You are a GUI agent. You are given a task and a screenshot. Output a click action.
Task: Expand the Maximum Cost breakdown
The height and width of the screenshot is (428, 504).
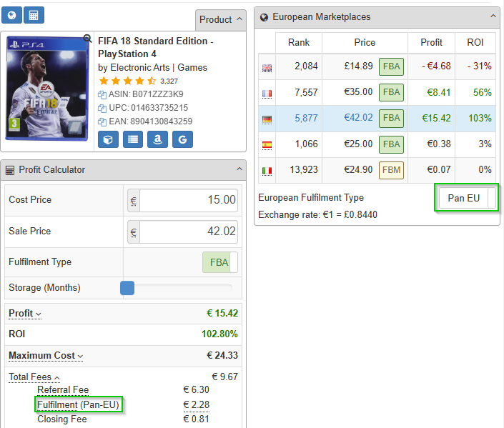[46, 356]
